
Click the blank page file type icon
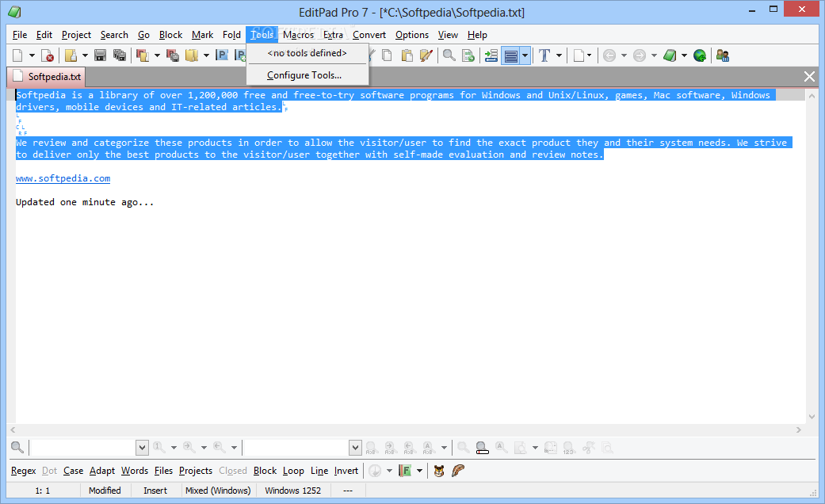click(579, 55)
